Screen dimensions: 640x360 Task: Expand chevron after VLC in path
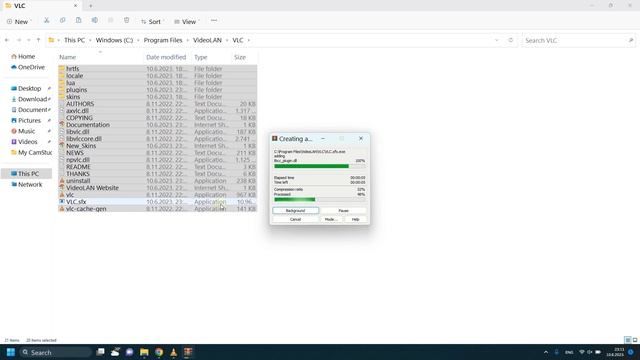click(x=248, y=40)
